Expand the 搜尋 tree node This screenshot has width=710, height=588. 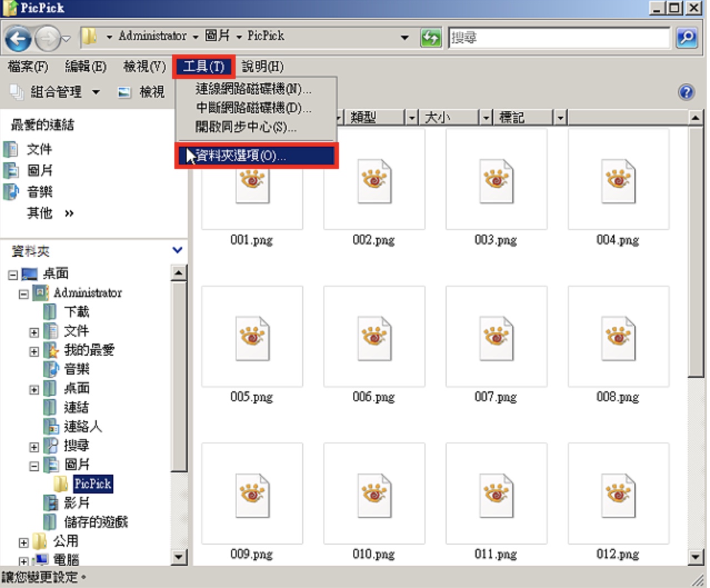pyautogui.click(x=34, y=447)
